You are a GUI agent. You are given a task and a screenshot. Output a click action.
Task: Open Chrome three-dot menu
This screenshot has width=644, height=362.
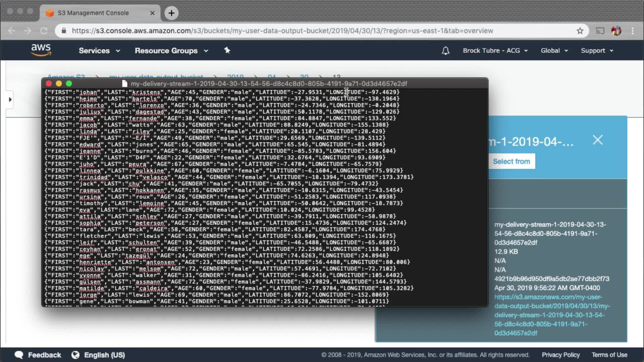[x=633, y=31]
